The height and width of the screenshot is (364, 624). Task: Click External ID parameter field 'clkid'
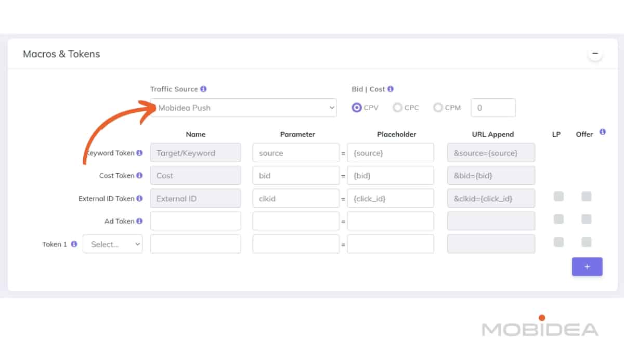tap(296, 199)
